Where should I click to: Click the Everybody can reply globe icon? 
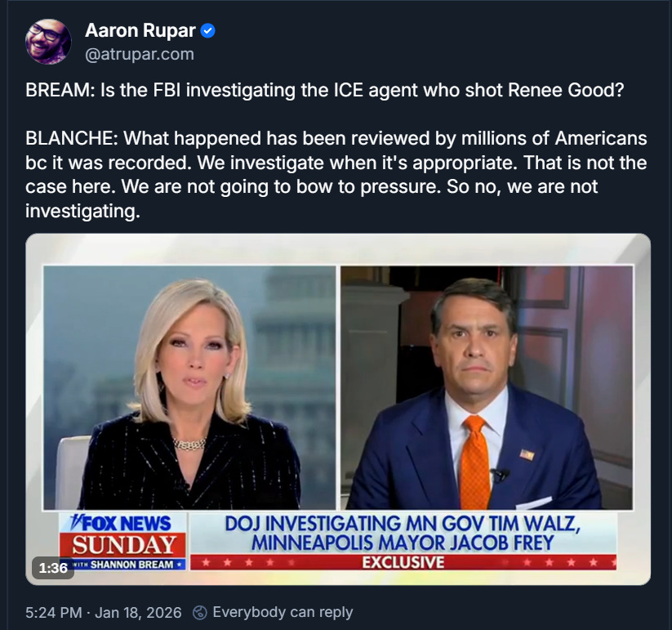pos(200,612)
